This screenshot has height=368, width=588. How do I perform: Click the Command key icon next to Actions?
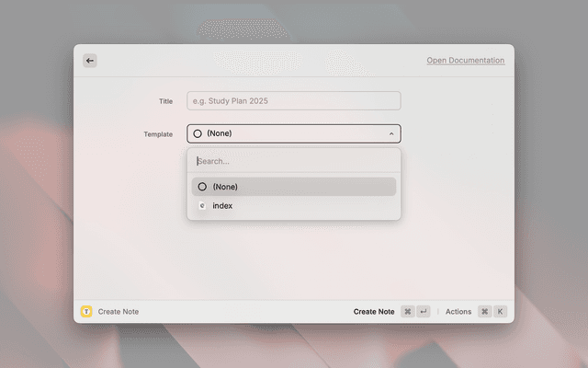[484, 312]
